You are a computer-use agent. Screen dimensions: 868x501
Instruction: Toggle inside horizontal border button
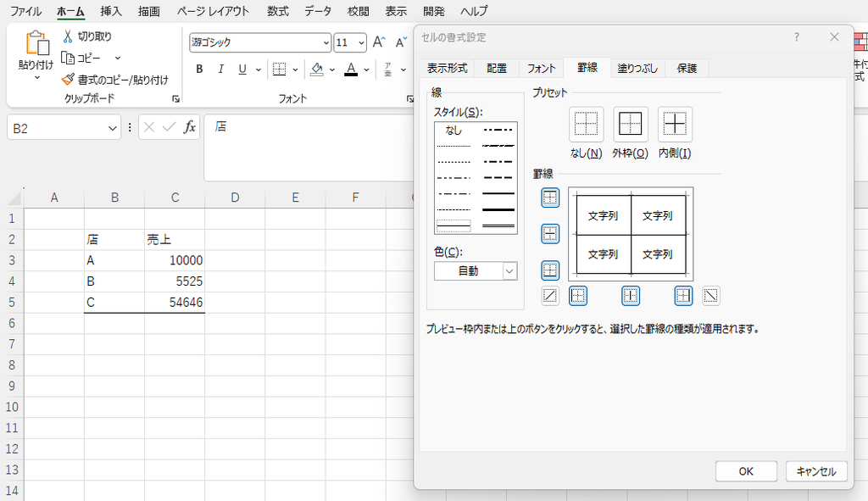[550, 234]
